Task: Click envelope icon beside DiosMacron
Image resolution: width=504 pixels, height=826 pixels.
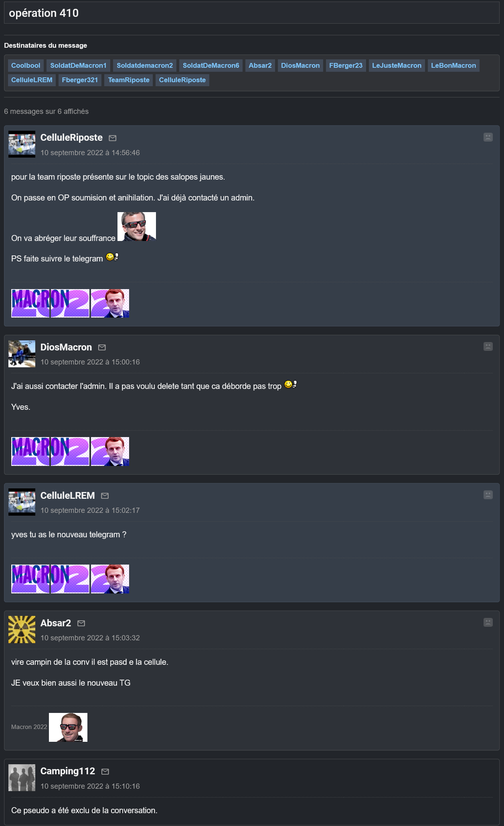Action: coord(102,348)
